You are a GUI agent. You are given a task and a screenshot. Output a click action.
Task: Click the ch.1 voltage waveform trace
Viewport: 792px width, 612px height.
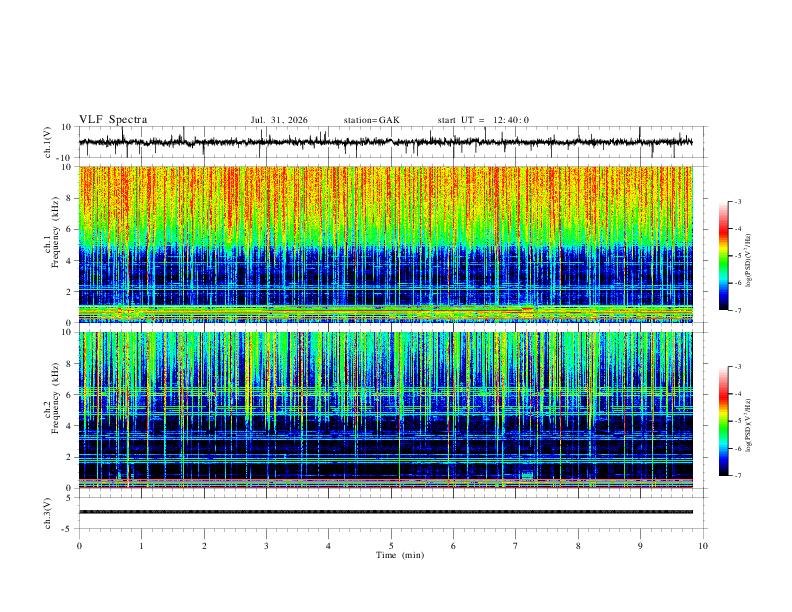point(385,142)
